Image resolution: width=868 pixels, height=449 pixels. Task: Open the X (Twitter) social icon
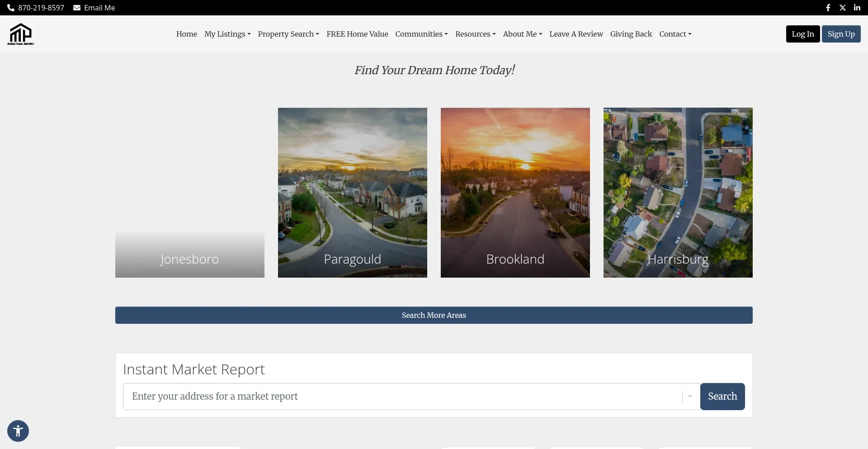(x=842, y=8)
